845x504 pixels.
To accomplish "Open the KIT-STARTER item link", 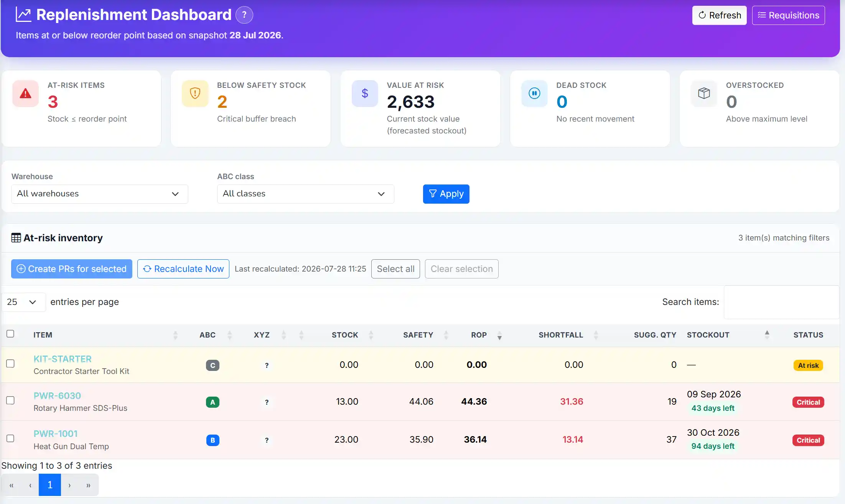I will coord(63,359).
